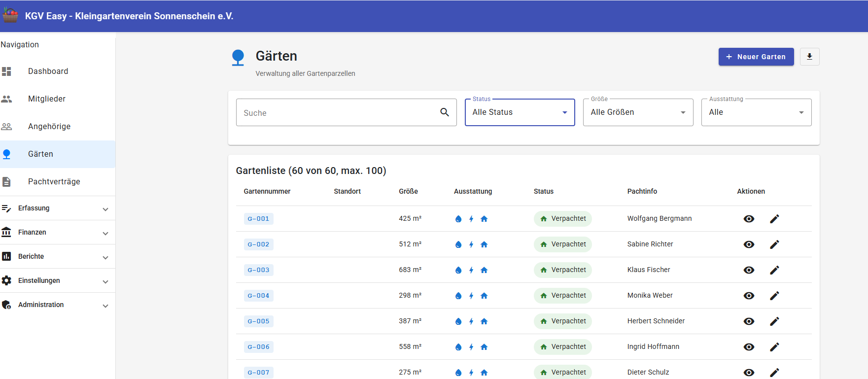Click electricity bolt icon for G-005
The width and height of the screenshot is (868, 379).
point(471,321)
